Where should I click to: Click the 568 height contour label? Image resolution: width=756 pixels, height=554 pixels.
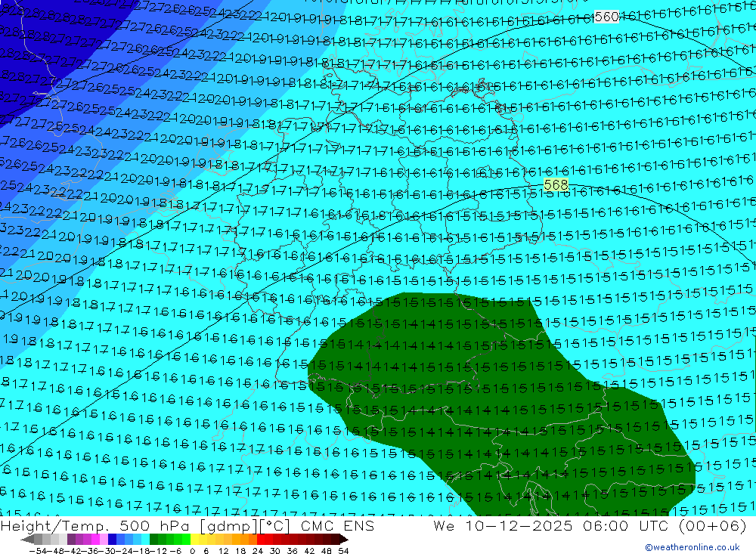coord(556,184)
